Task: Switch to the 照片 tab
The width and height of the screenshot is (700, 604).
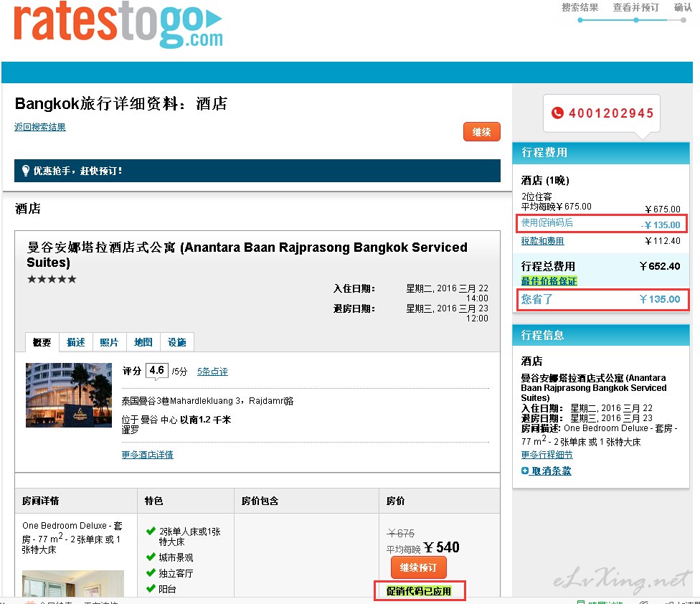Action: (109, 342)
